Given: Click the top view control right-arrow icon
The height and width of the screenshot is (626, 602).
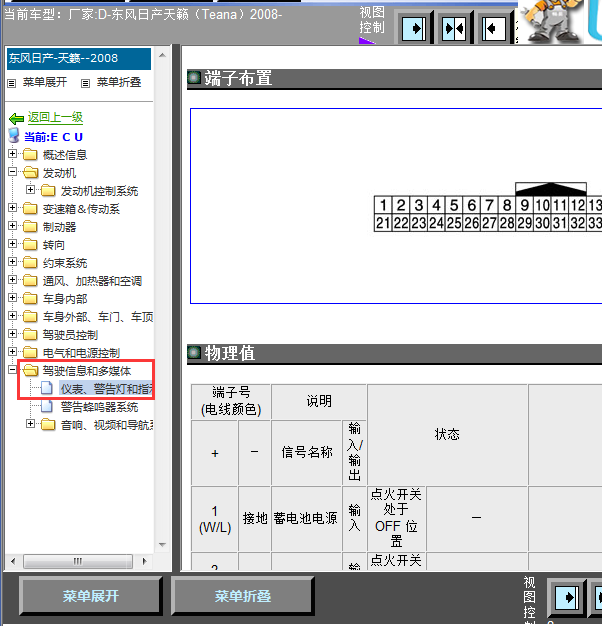Looking at the screenshot, I should (x=414, y=28).
